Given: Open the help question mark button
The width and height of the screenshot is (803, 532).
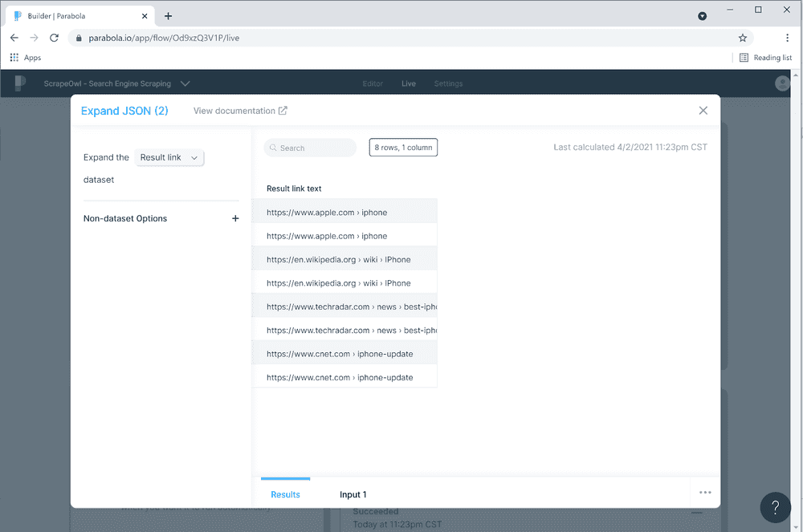Looking at the screenshot, I should (776, 507).
